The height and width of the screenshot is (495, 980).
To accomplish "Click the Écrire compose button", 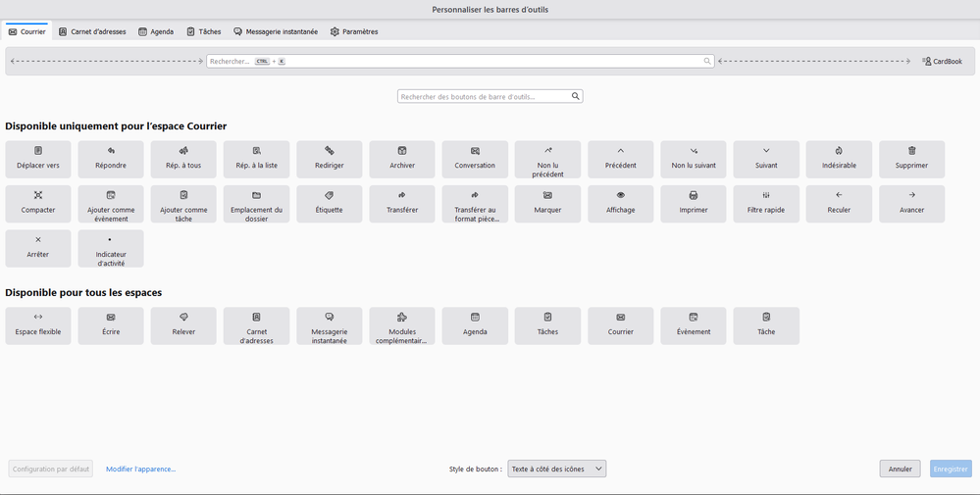I will (111, 325).
